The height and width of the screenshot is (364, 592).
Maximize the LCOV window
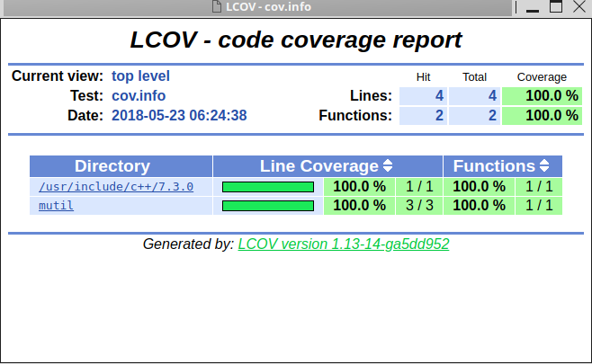[x=556, y=7]
